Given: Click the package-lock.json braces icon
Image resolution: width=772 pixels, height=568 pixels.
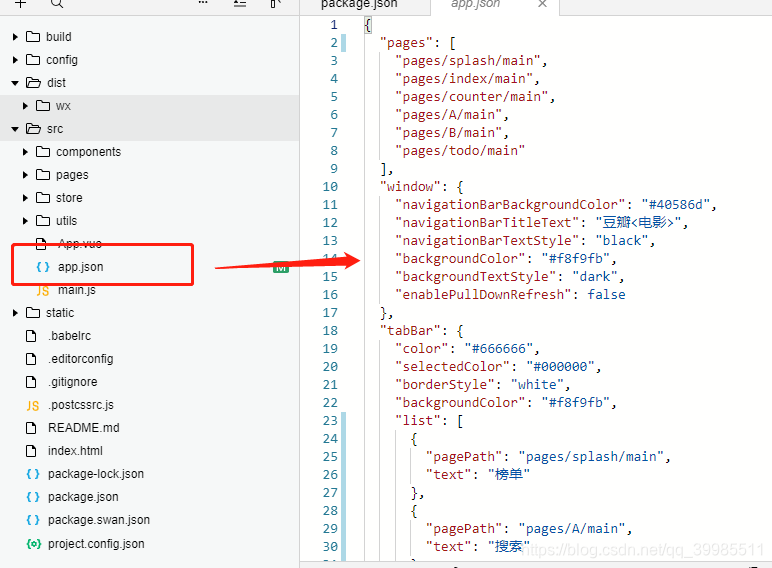Looking at the screenshot, I should [33, 474].
